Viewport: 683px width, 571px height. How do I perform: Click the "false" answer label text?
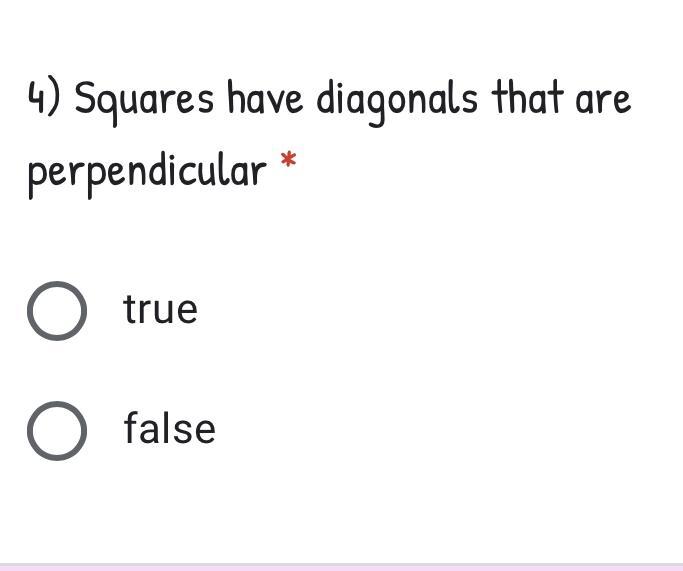(x=169, y=428)
